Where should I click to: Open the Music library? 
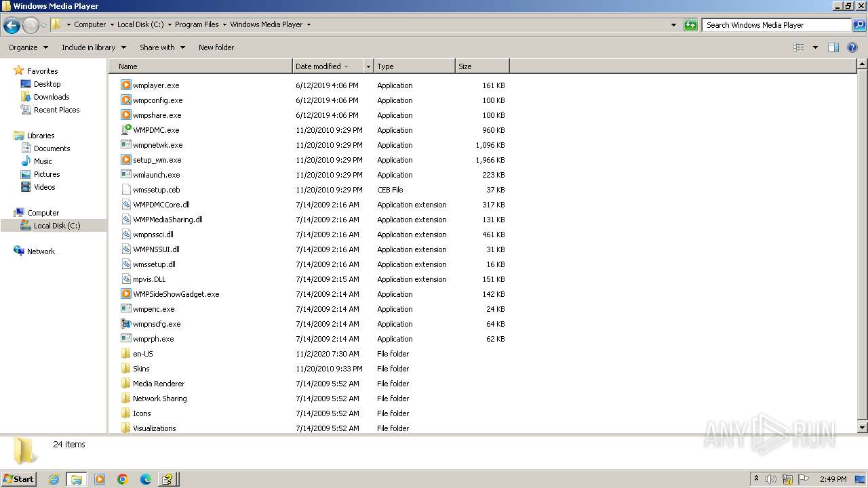(43, 161)
